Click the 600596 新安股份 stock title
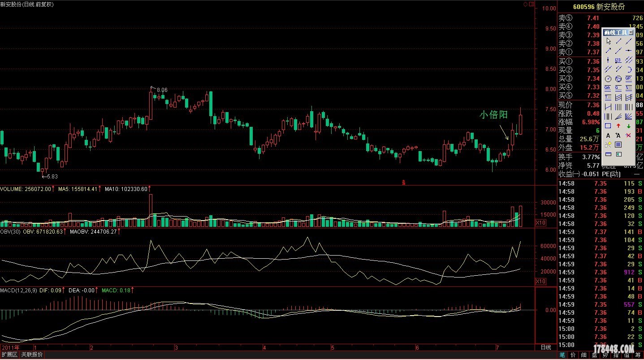 [599, 7]
